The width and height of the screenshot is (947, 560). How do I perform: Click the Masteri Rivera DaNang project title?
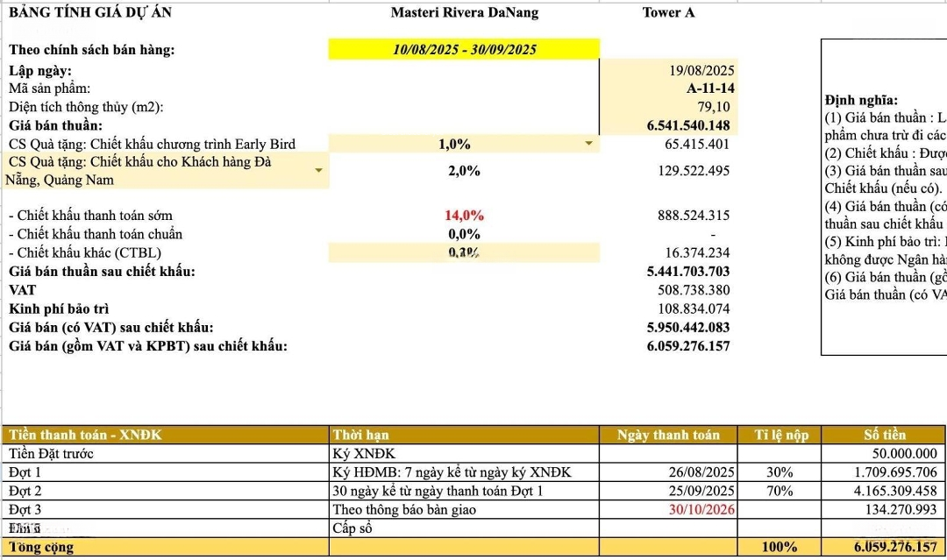[x=464, y=12]
